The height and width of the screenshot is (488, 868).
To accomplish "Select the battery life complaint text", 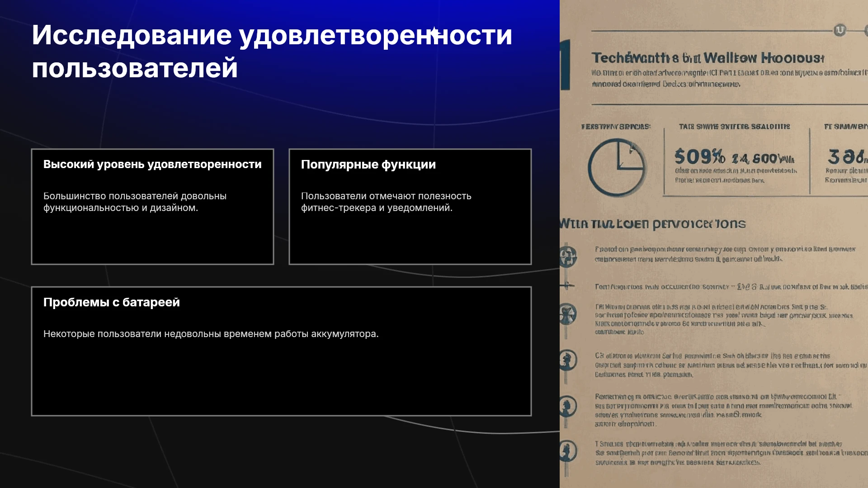I will click(x=211, y=334).
